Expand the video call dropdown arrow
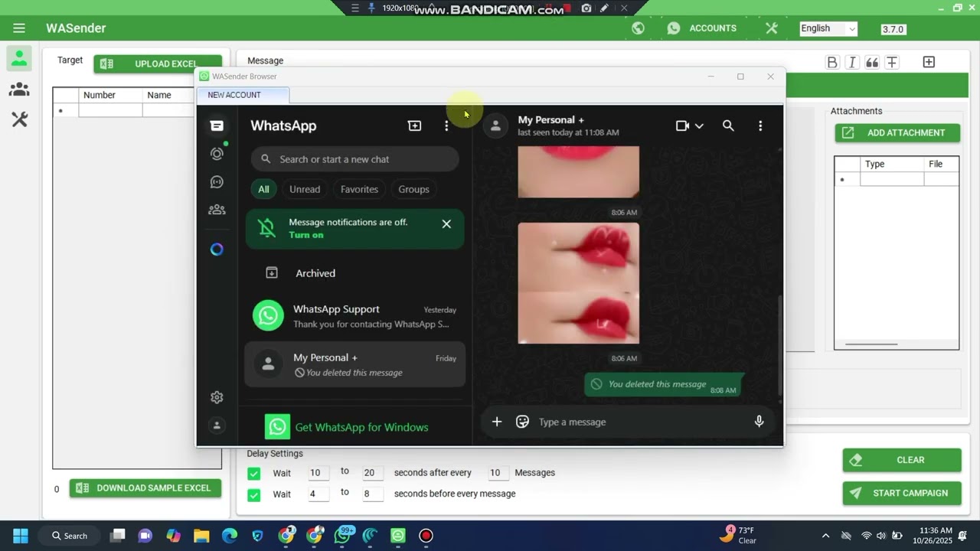Screen dimensions: 980x551 pos(699,126)
